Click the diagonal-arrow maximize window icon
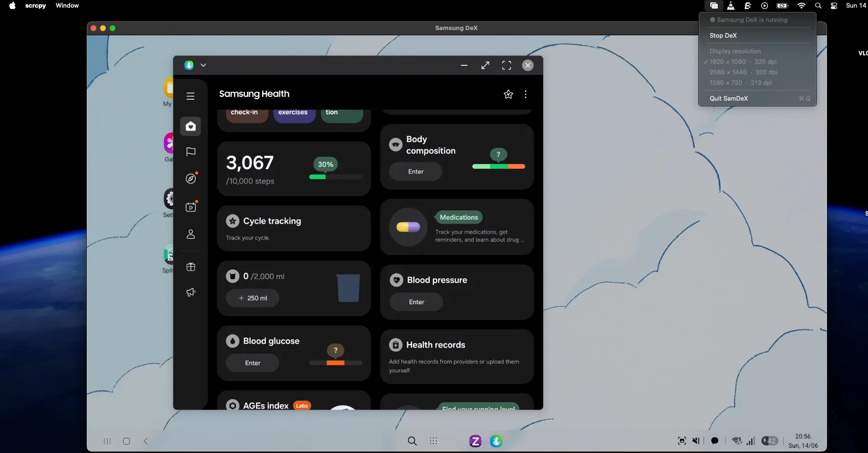868x453 pixels. (485, 65)
